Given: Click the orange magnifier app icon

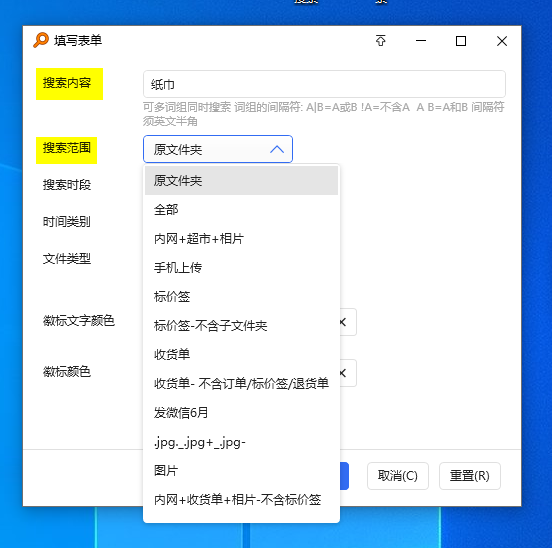Looking at the screenshot, I should click(41, 40).
